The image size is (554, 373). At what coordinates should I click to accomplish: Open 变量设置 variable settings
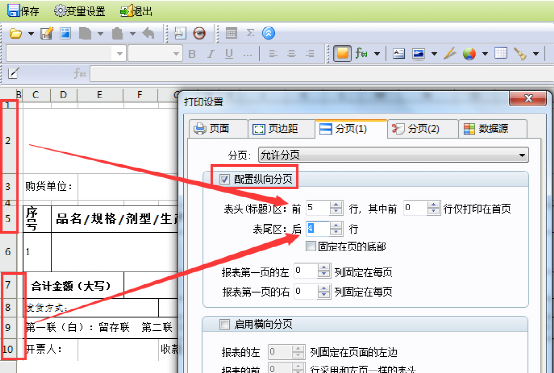[x=80, y=11]
